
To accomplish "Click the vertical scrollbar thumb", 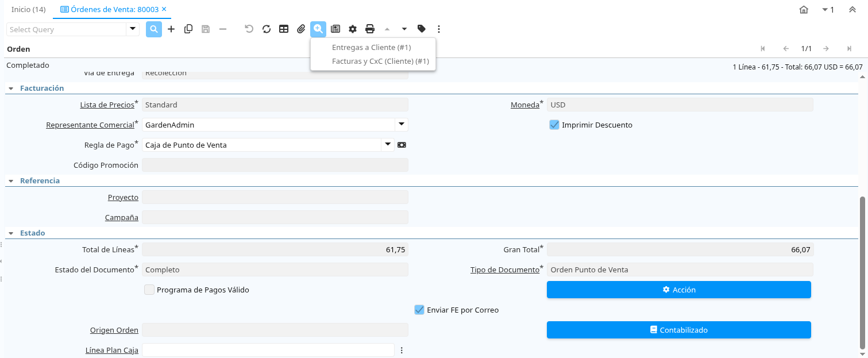I will coord(862,272).
